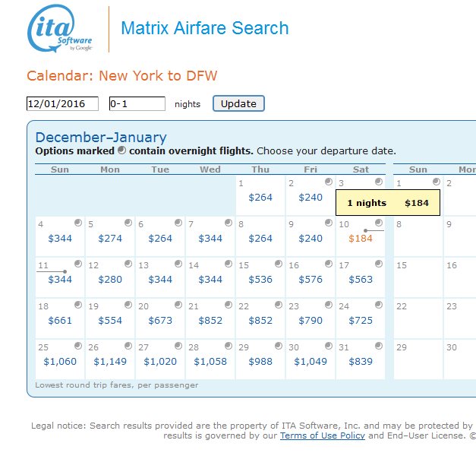Click overnight flight icon on December 3
Viewport: 476px width, 456px height.
click(x=379, y=182)
